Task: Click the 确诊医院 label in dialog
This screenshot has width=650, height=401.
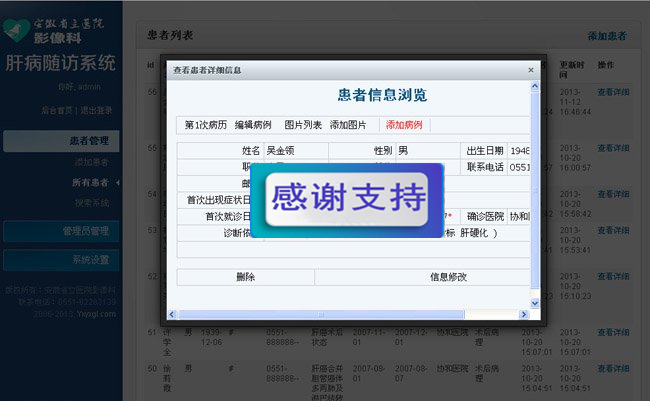Action: [x=485, y=216]
